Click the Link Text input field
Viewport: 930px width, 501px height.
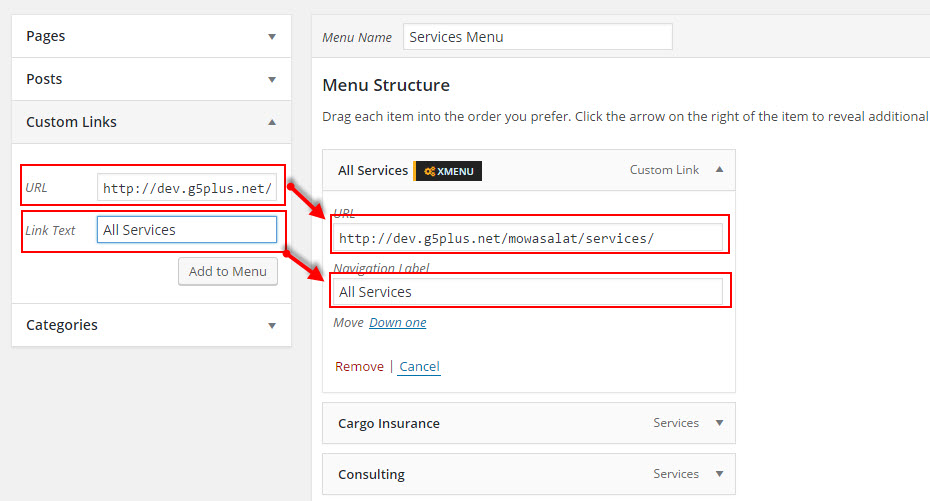click(187, 229)
